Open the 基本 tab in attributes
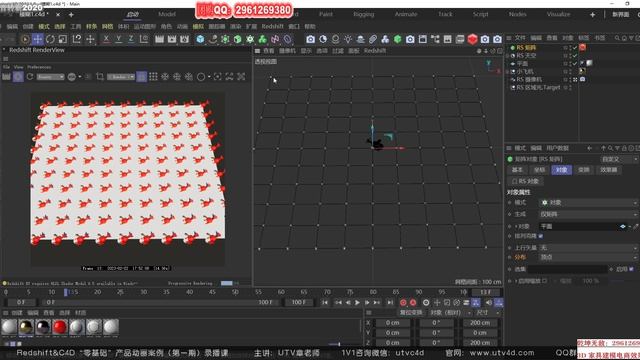 coord(517,170)
